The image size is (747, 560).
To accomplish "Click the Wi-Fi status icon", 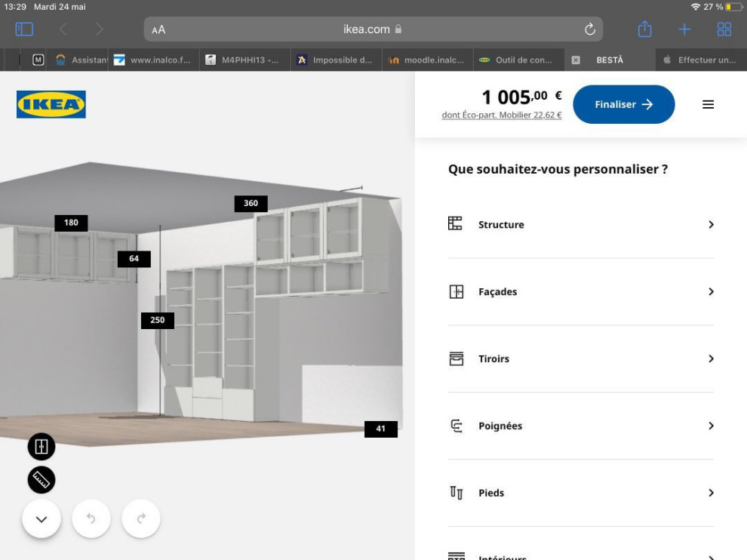I will tap(695, 7).
